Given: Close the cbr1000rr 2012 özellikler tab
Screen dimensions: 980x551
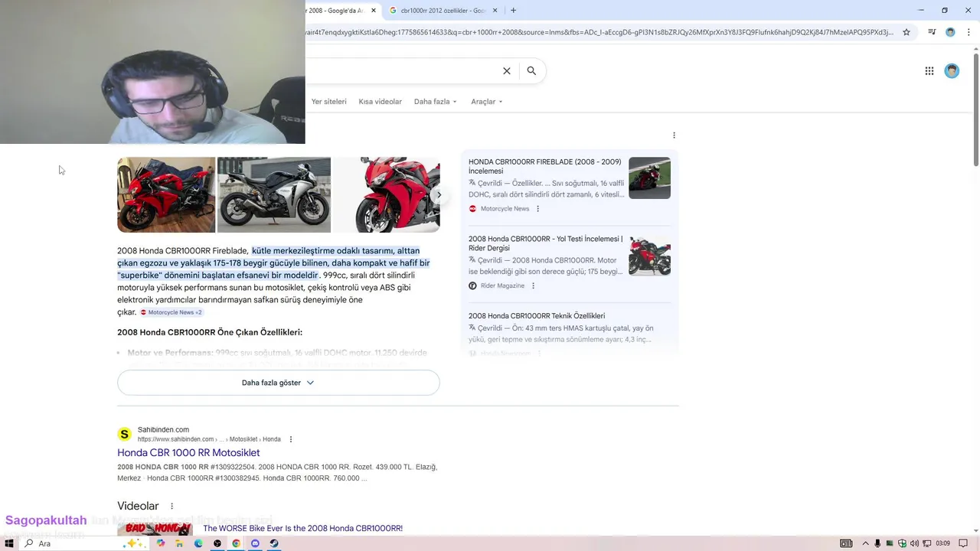Looking at the screenshot, I should [x=495, y=10].
